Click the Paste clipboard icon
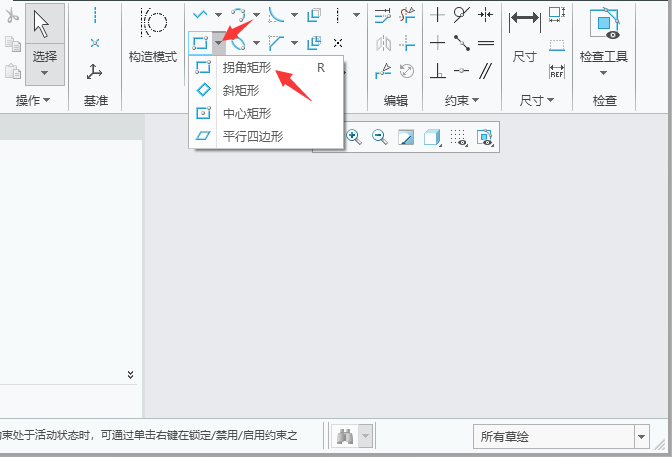 point(13,71)
